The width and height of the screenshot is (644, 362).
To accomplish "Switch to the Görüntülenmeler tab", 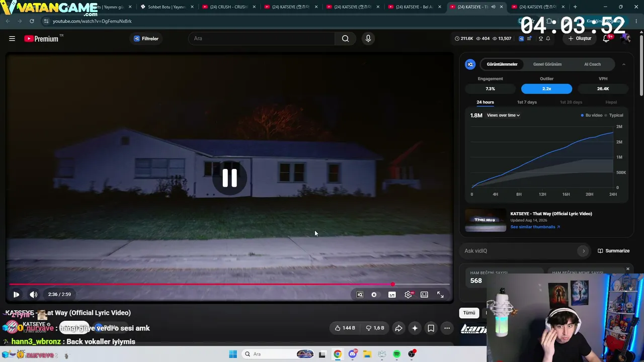I will (x=502, y=64).
